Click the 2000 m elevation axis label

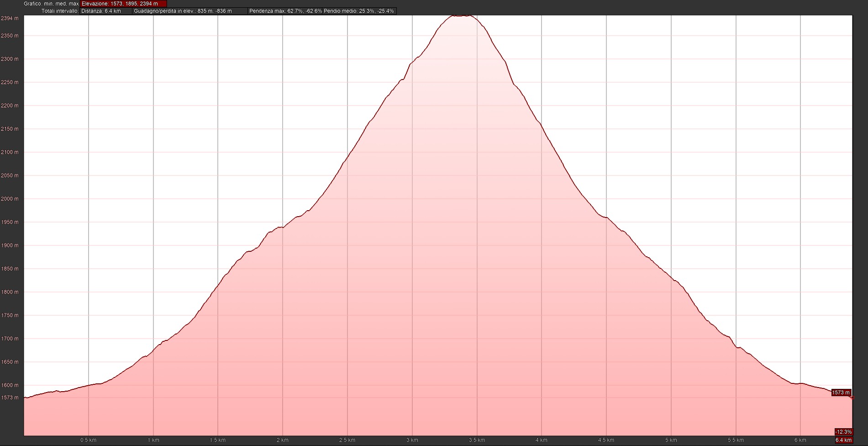tap(10, 199)
